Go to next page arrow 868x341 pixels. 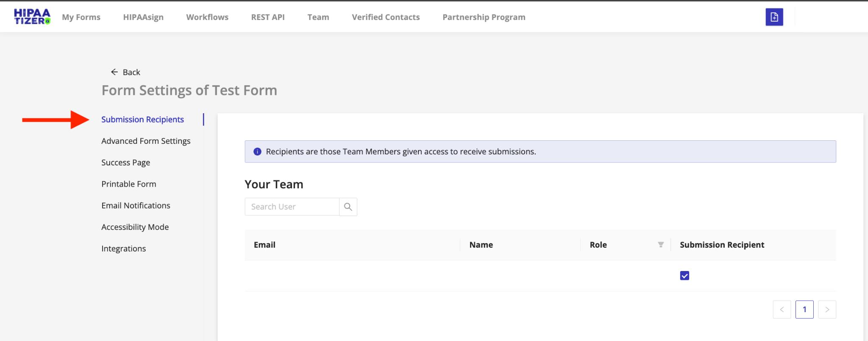(827, 309)
